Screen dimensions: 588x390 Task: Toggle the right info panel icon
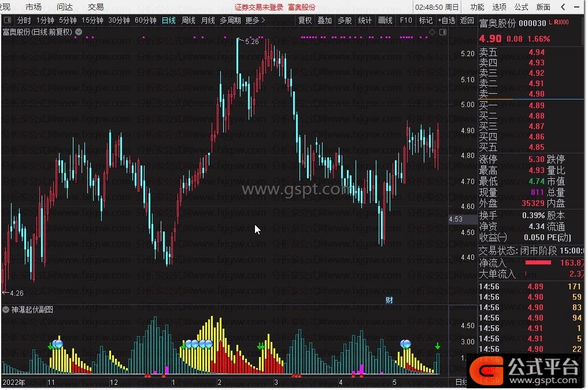point(443,32)
